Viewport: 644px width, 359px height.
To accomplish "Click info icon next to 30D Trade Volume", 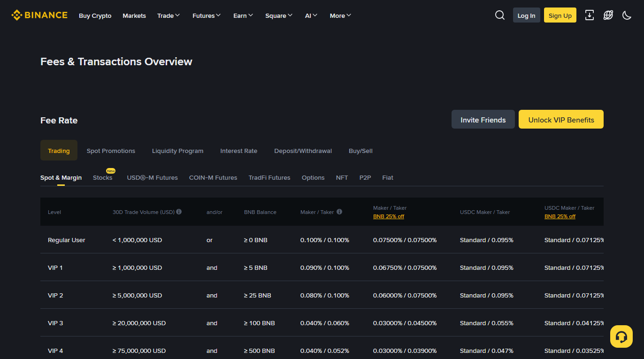I will click(x=179, y=212).
